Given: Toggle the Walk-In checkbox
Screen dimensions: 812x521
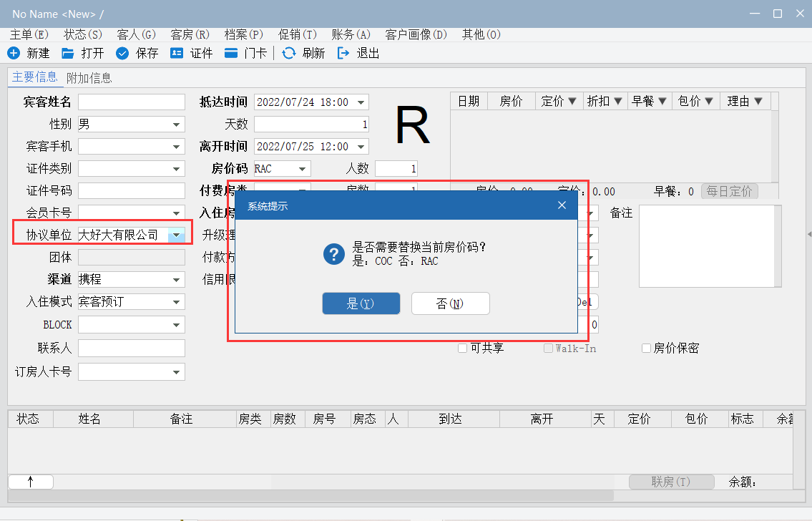Looking at the screenshot, I should pyautogui.click(x=548, y=348).
